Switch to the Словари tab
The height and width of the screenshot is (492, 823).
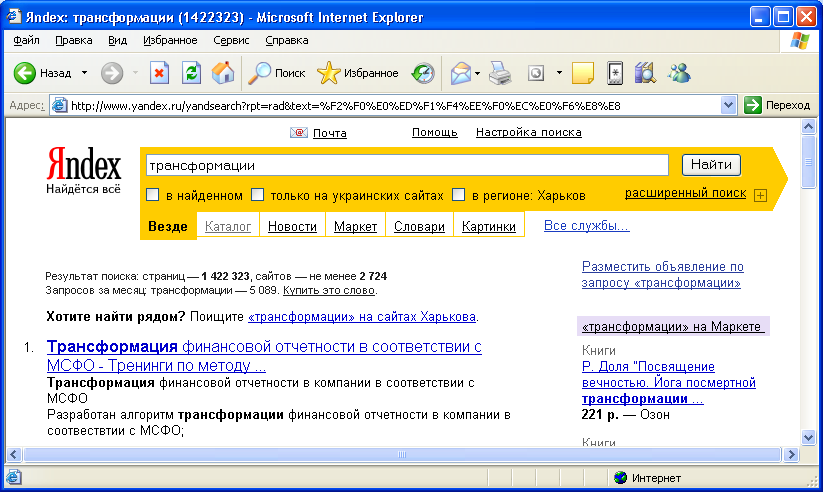419,226
